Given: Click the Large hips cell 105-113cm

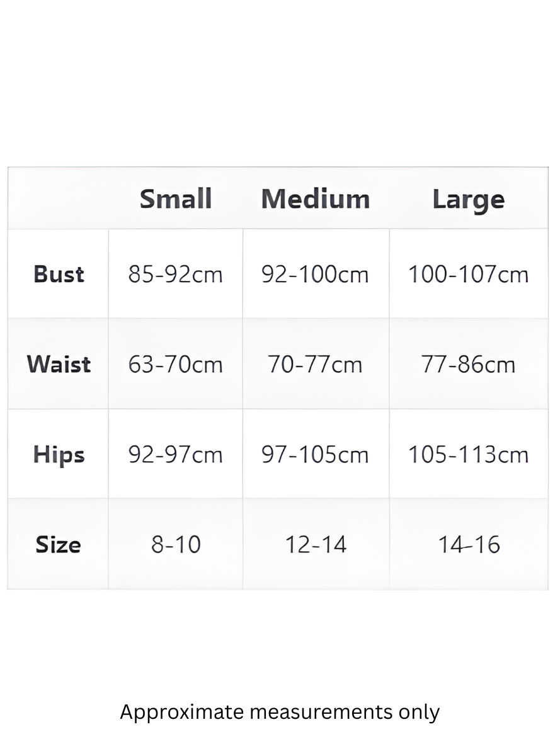Looking at the screenshot, I should coord(469,454).
